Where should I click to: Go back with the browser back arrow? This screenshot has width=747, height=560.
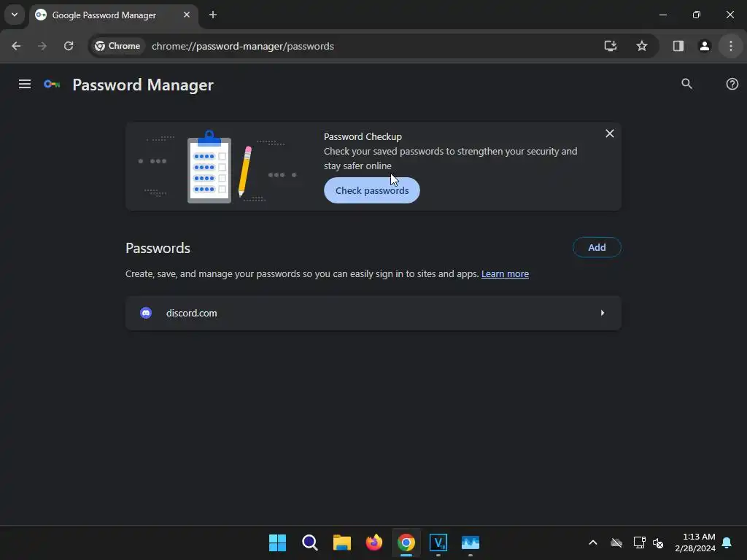click(16, 46)
